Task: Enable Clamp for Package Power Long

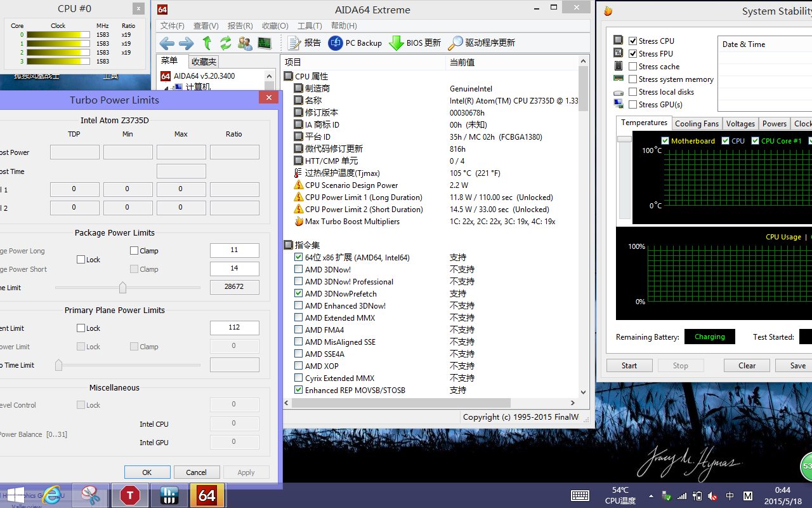Action: [x=134, y=251]
